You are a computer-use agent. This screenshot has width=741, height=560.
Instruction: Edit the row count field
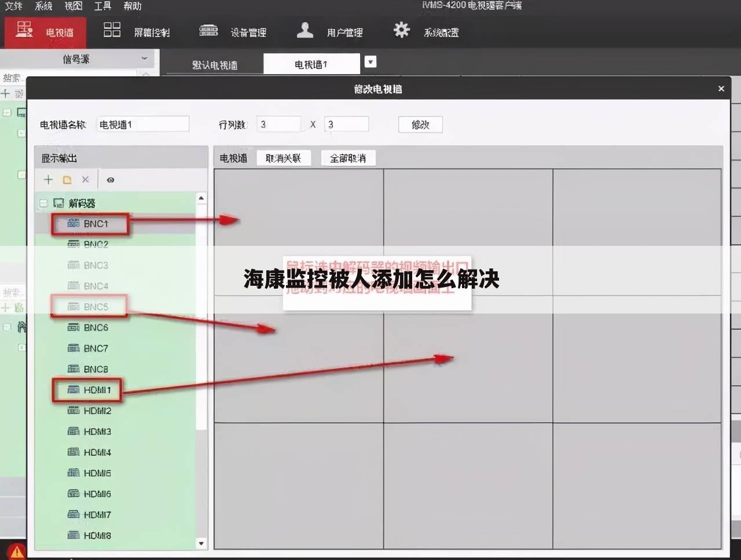tap(279, 124)
